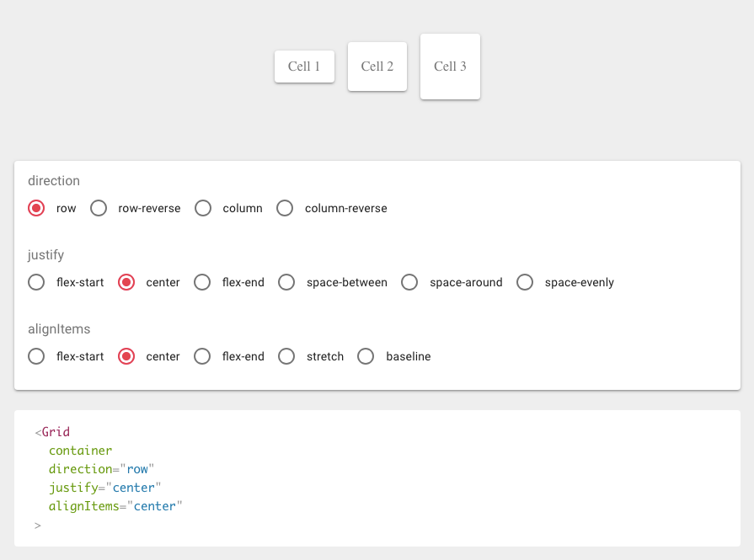
Task: Select column-reverse direction radio
Action: pyautogui.click(x=285, y=208)
